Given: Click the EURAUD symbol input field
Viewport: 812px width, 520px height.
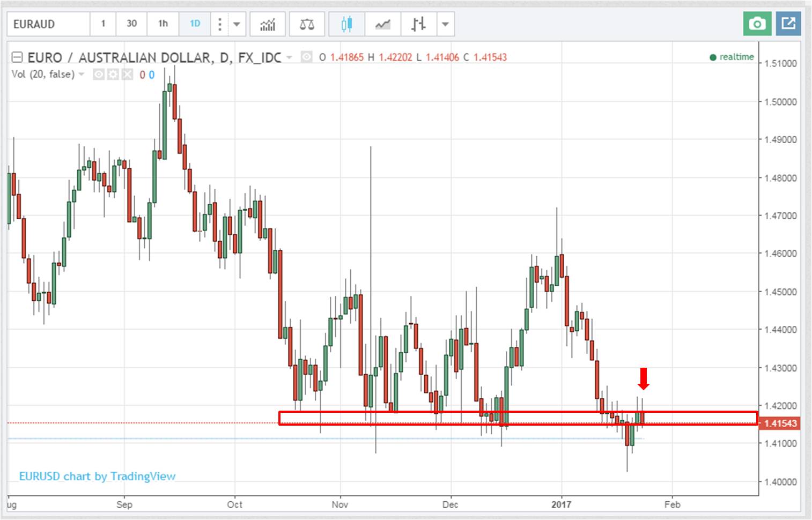Looking at the screenshot, I should 49,24.
